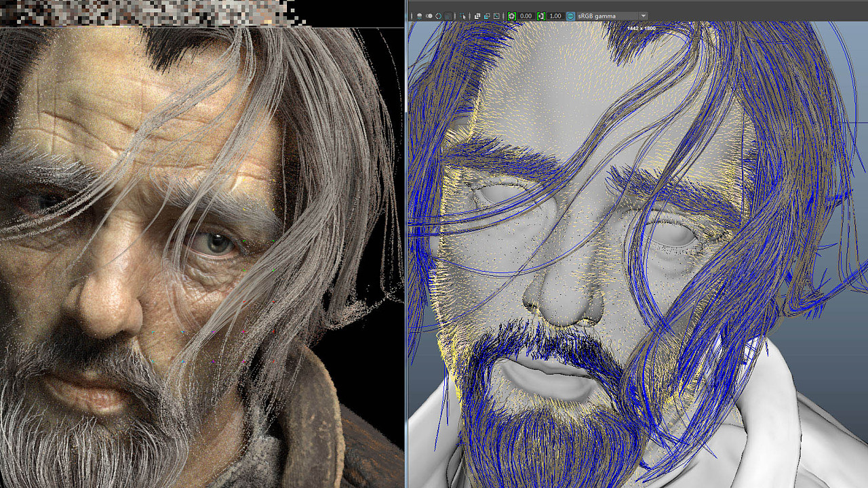Click the exposure reset icon
Screen dimensions: 868x488
pos(512,16)
